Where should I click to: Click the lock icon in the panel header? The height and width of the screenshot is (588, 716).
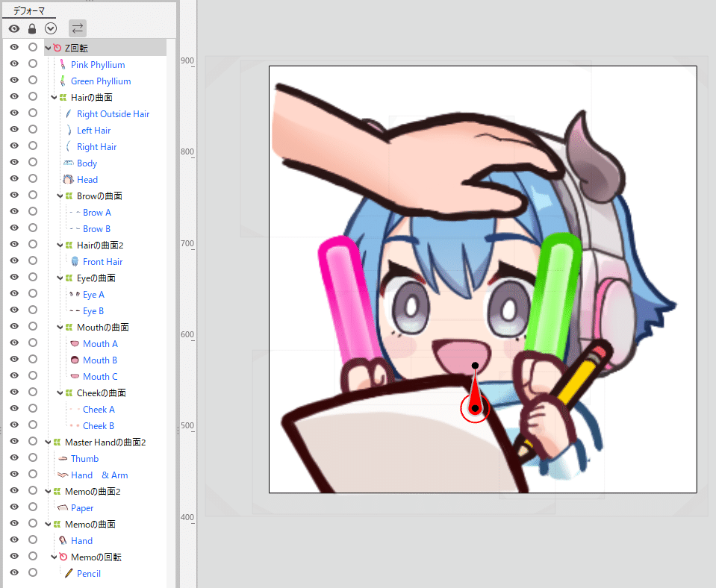click(32, 29)
